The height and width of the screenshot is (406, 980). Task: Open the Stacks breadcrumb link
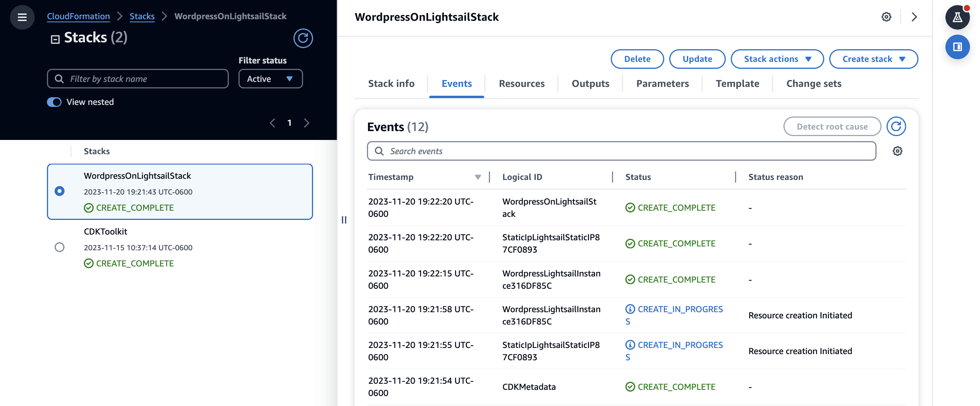(142, 16)
